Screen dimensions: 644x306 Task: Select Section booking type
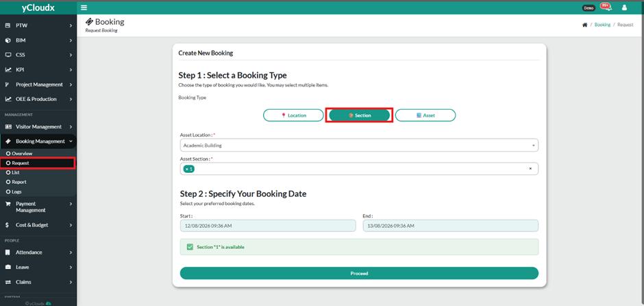pyautogui.click(x=360, y=115)
